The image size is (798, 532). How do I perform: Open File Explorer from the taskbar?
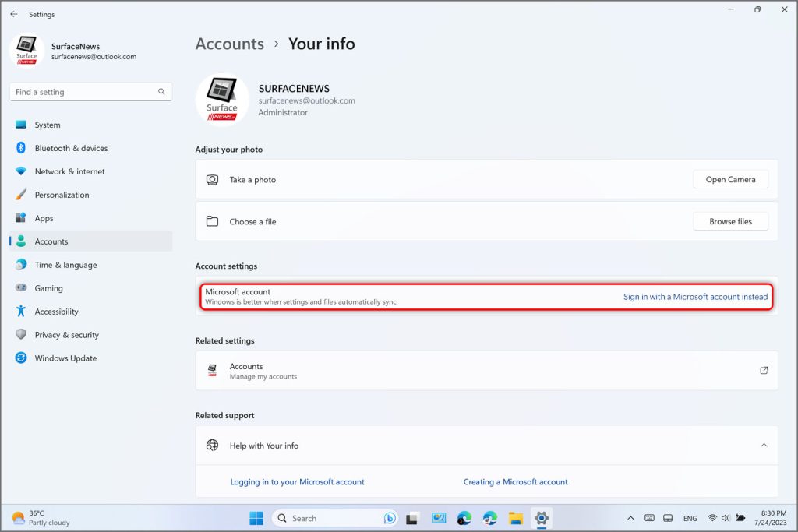pos(515,518)
